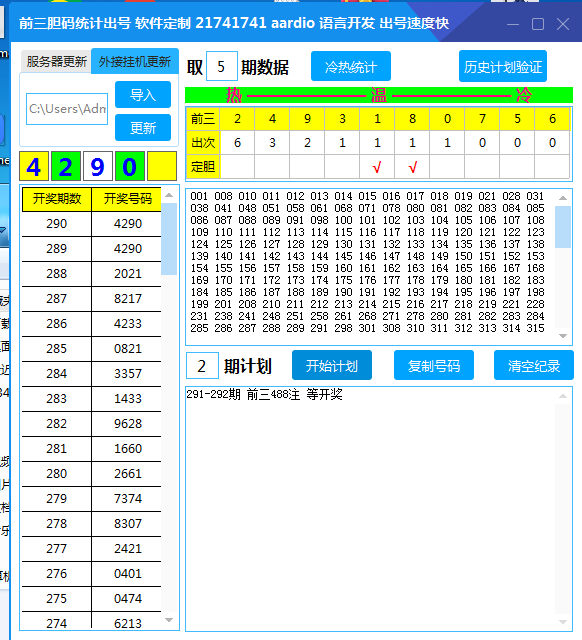Minimize the application window
Viewport: 582px width, 640px height.
pyautogui.click(x=513, y=24)
